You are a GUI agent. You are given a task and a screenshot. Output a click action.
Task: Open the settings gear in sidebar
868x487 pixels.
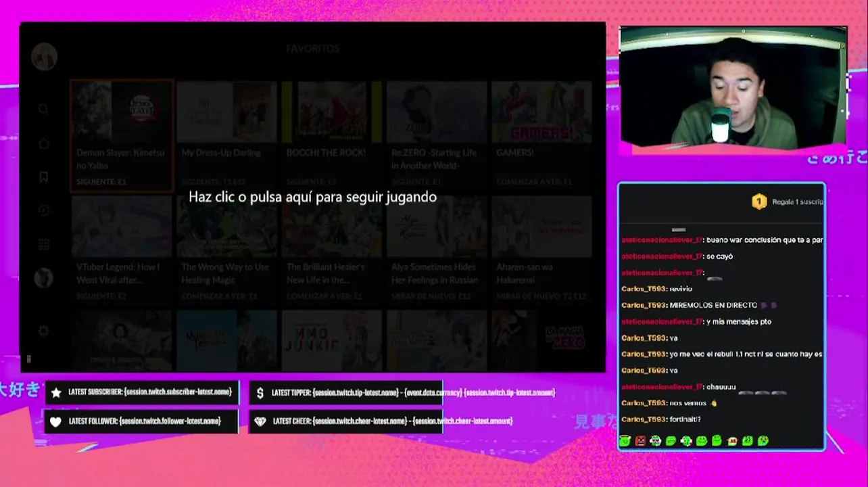[43, 331]
